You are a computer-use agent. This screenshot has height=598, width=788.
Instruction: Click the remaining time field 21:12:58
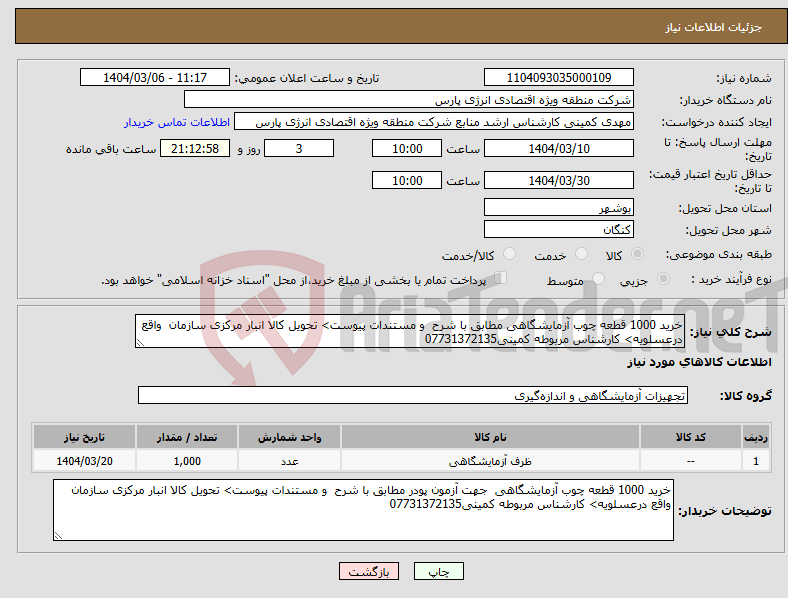click(195, 149)
